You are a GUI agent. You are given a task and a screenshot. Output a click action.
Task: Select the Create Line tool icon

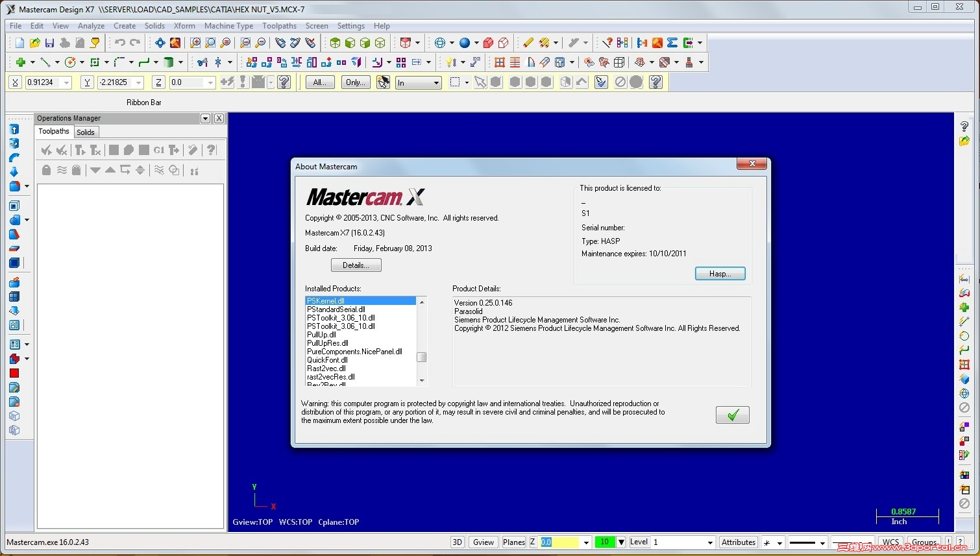click(x=45, y=62)
